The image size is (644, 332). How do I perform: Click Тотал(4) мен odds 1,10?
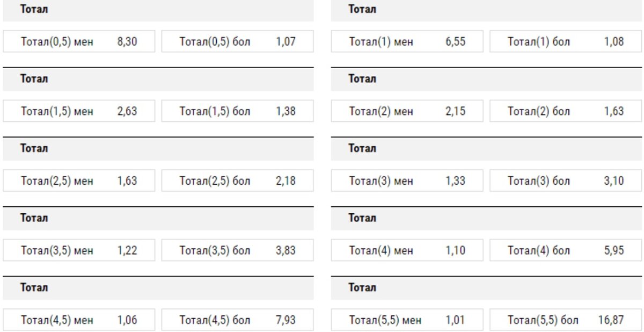click(x=407, y=250)
